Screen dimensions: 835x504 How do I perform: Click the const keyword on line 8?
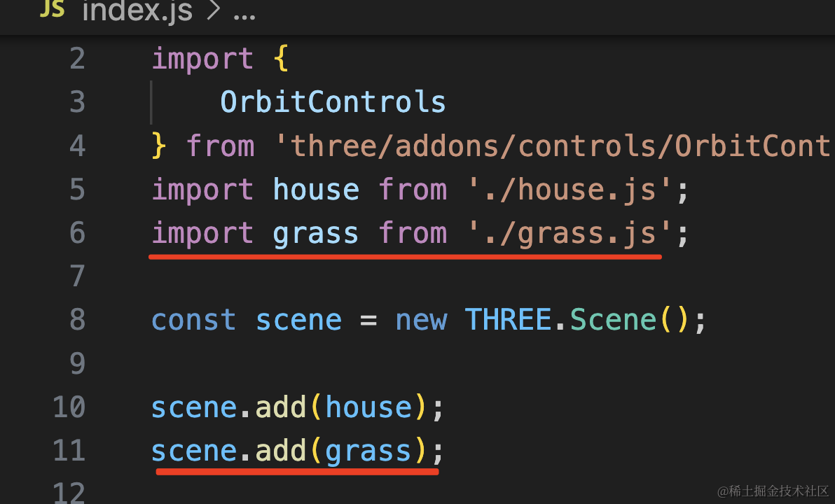click(x=193, y=321)
